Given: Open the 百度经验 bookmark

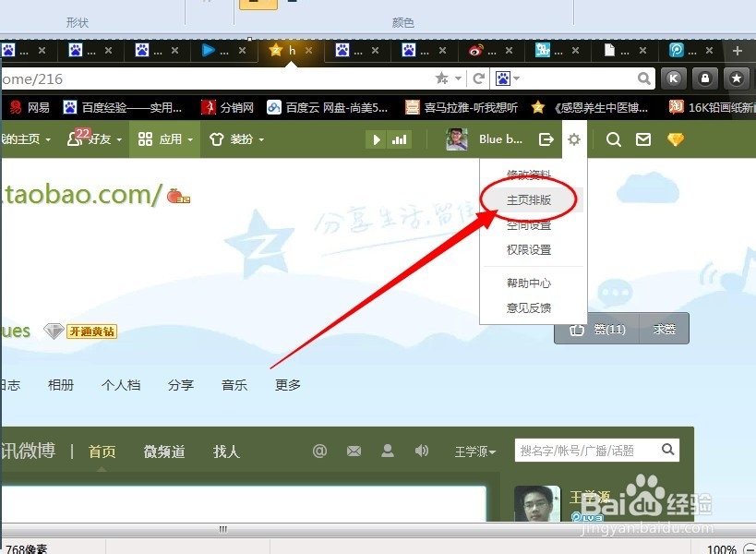Looking at the screenshot, I should point(123,107).
